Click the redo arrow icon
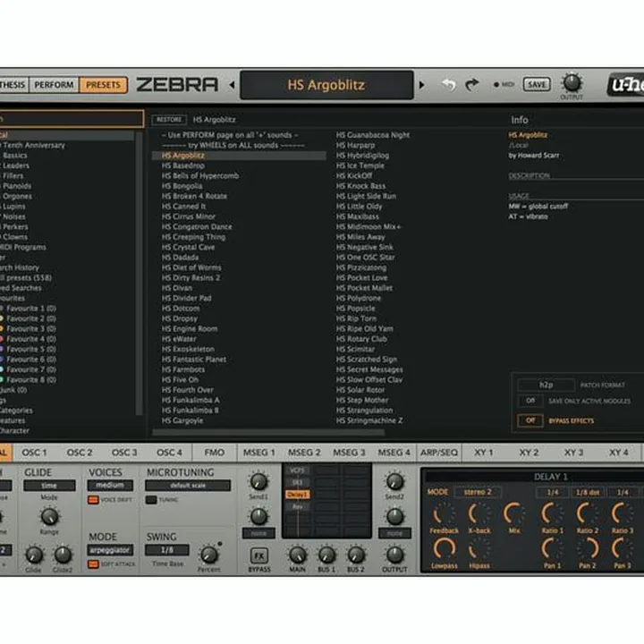Screen dimensions: 644x644 [x=472, y=85]
